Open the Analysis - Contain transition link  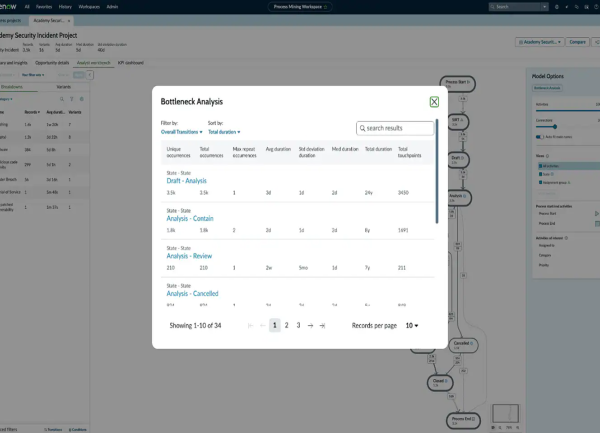click(190, 218)
